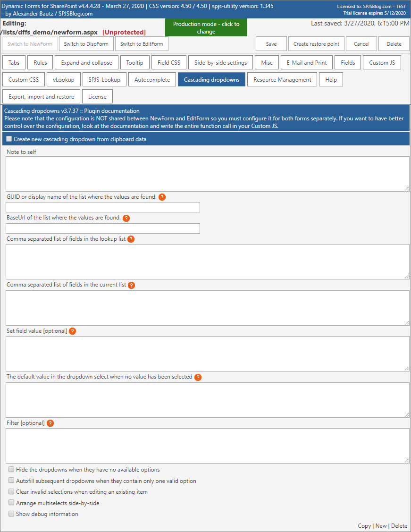
Task: Show help for Set field value
Action: coord(73,331)
